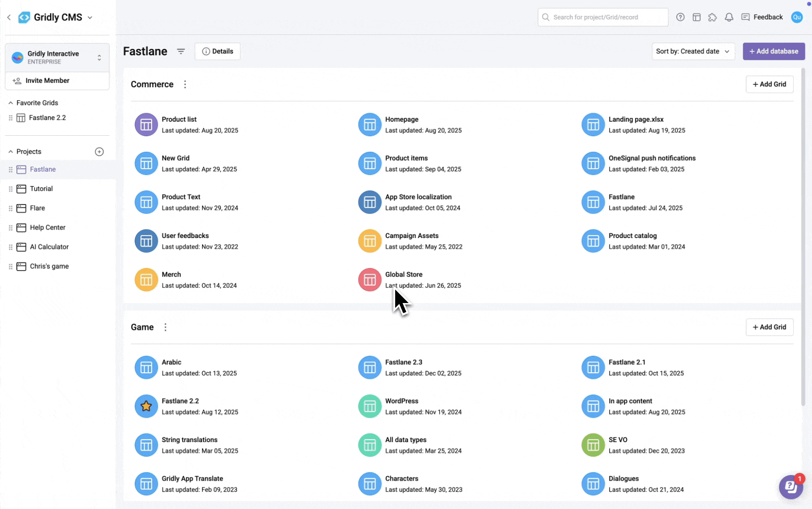This screenshot has width=812, height=509.
Task: Open the Commerce section three-dot menu
Action: pyautogui.click(x=185, y=84)
